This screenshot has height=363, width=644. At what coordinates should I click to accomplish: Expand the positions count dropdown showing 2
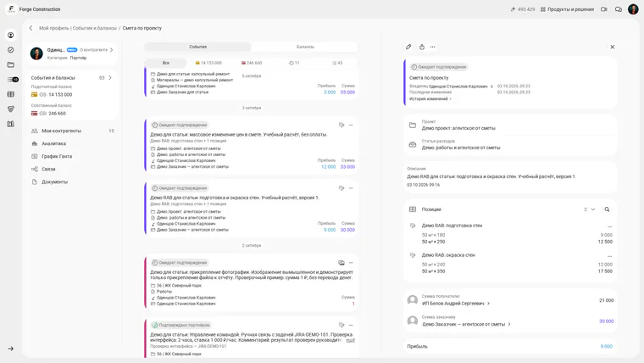(x=590, y=209)
